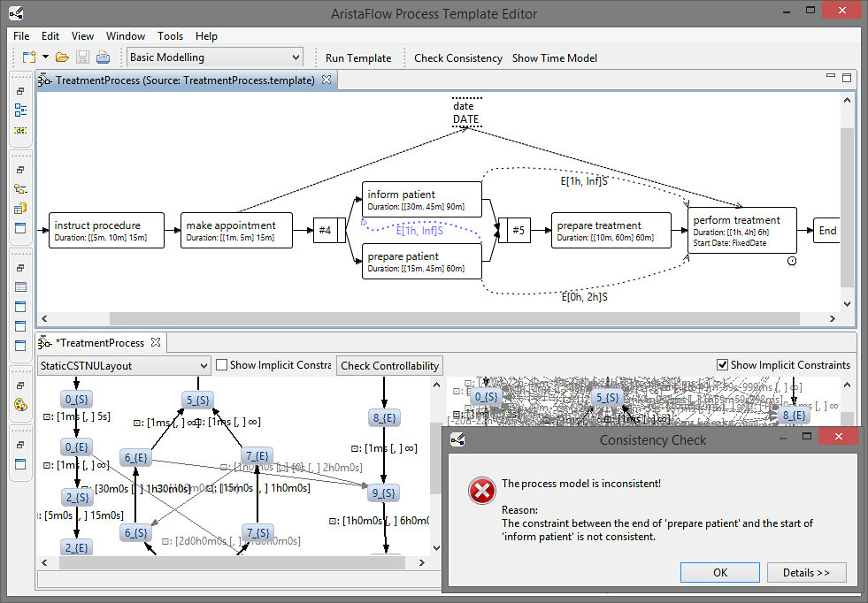Screen dimensions: 868x603
Task: Click the Open folder toolbar icon
Action: [62, 57]
